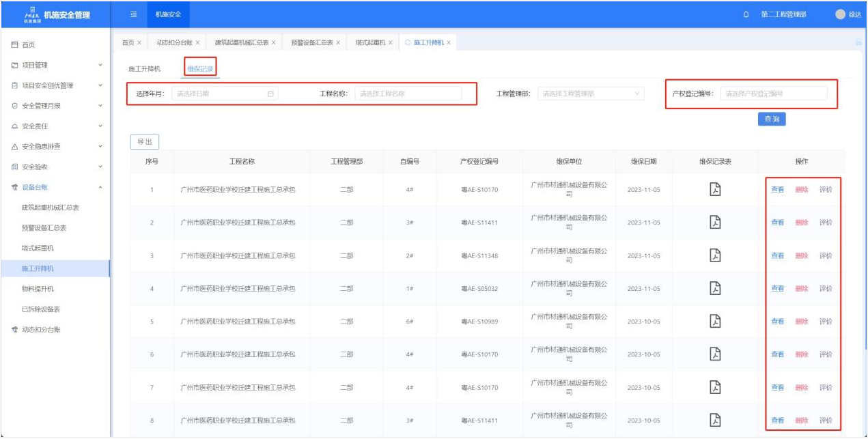Click the 导出 export button
The image size is (868, 439).
click(145, 142)
